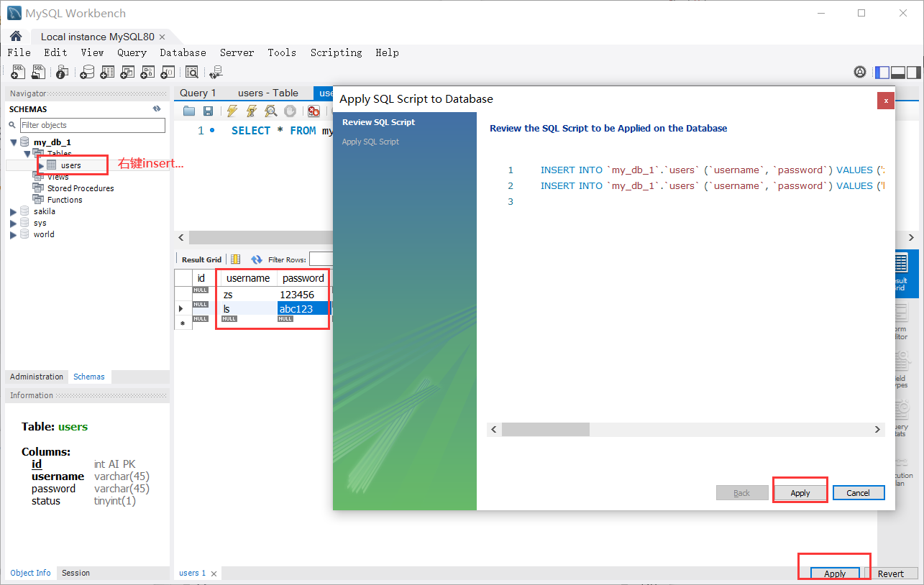This screenshot has height=585, width=924.
Task: Select the Functions tree item
Action: [x=65, y=200]
